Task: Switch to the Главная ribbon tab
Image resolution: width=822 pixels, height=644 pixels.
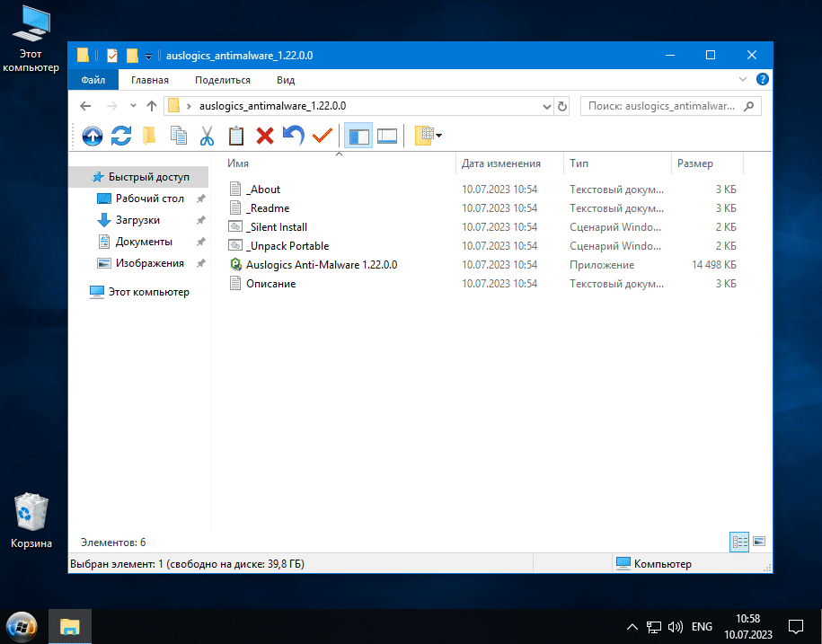Action: tap(150, 80)
